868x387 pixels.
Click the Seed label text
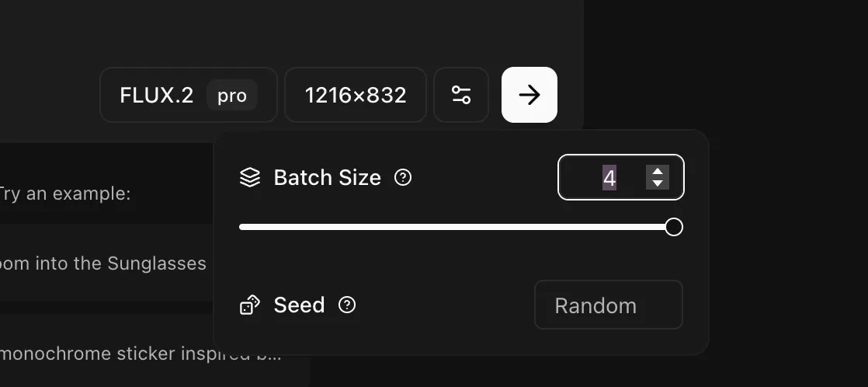299,305
